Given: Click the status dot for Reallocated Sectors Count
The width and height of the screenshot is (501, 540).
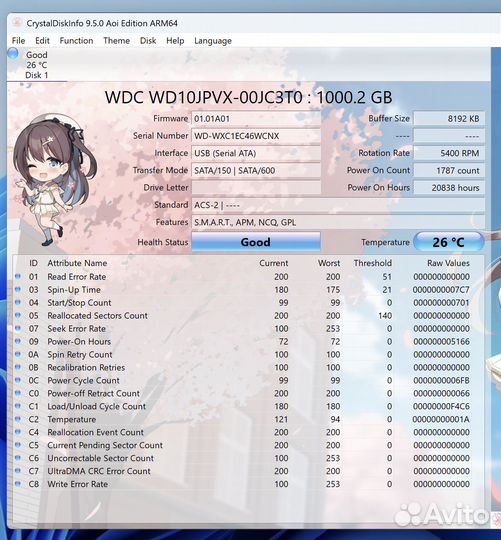Looking at the screenshot, I should (18, 315).
